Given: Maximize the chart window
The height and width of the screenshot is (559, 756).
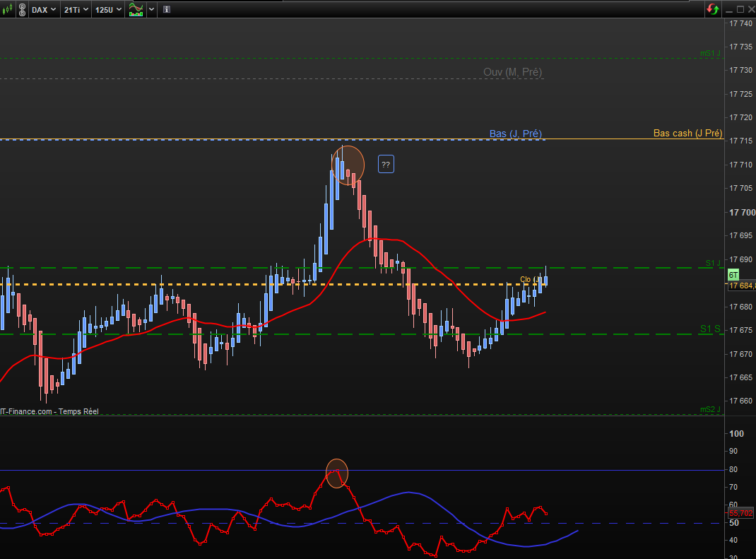Looking at the screenshot, I should tap(740, 9).
